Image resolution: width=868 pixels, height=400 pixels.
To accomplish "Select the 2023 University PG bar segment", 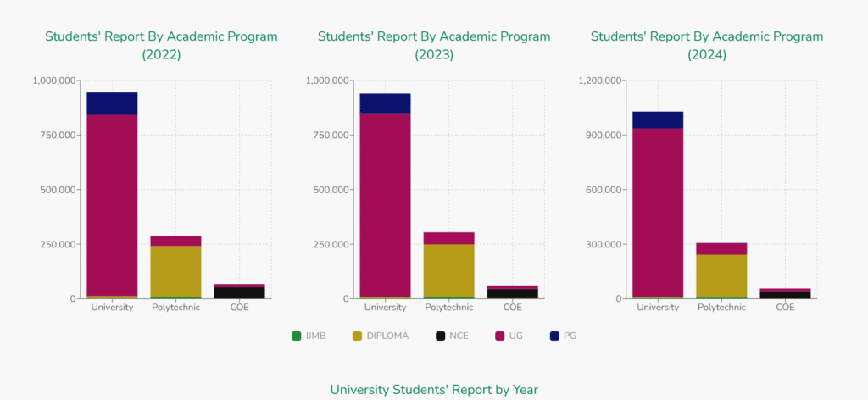I will 385,103.
